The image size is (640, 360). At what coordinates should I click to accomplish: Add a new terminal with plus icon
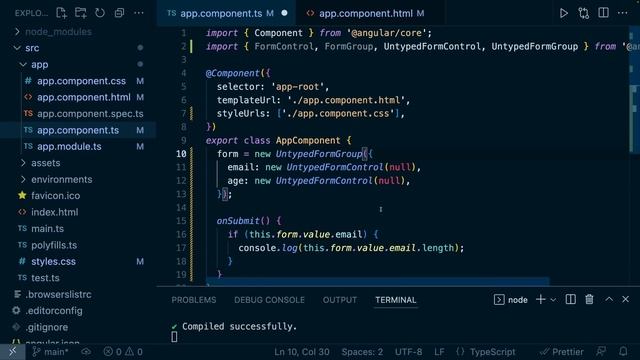click(x=540, y=299)
